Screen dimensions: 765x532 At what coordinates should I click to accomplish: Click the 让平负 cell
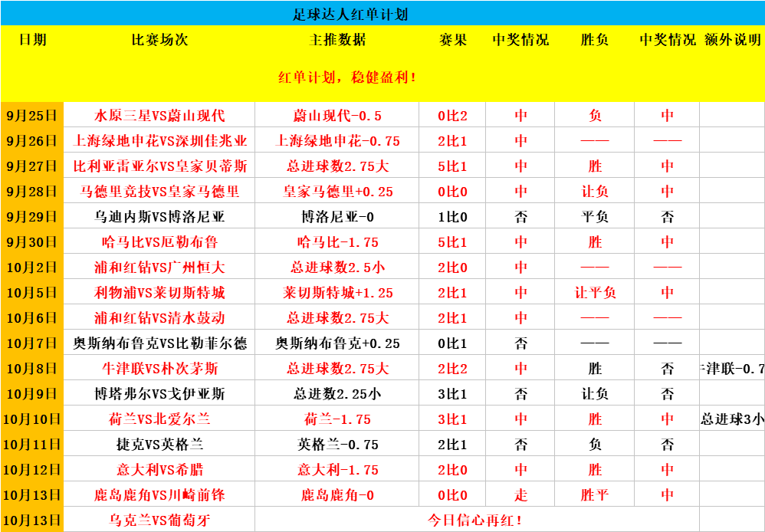point(595,293)
